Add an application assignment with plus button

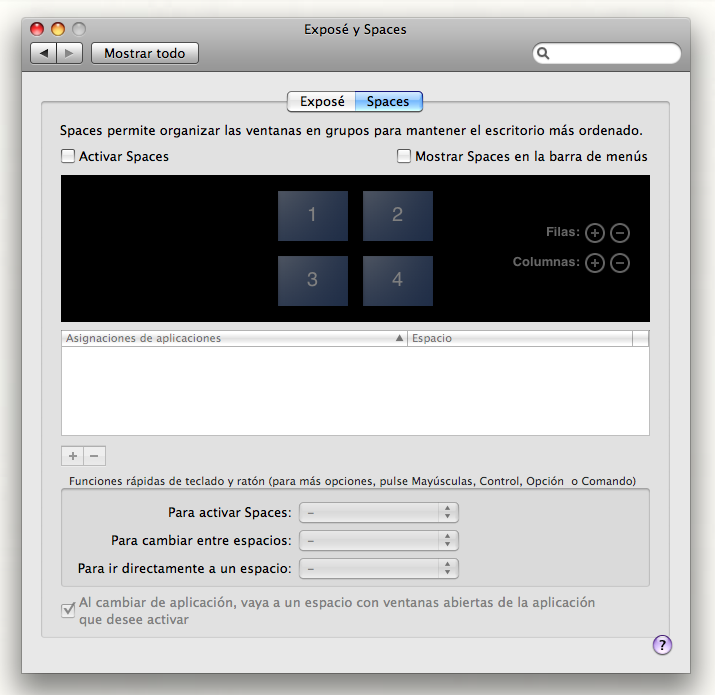(73, 456)
